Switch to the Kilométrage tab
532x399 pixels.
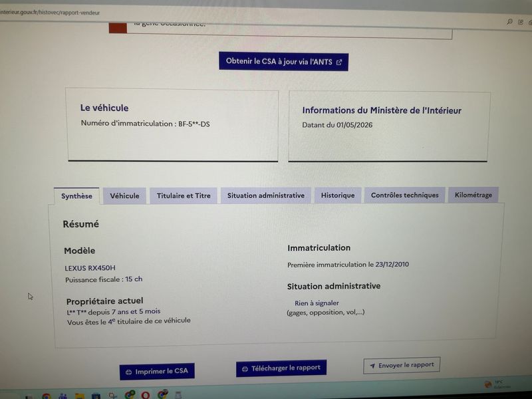click(473, 195)
